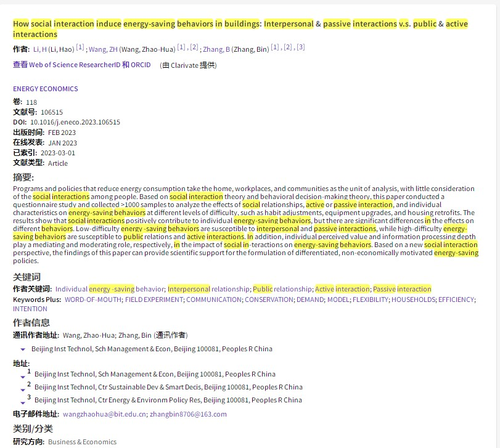Open the ENERGY ECONOMICS journal link
Viewport: 500px width, 448px height.
coord(46,89)
